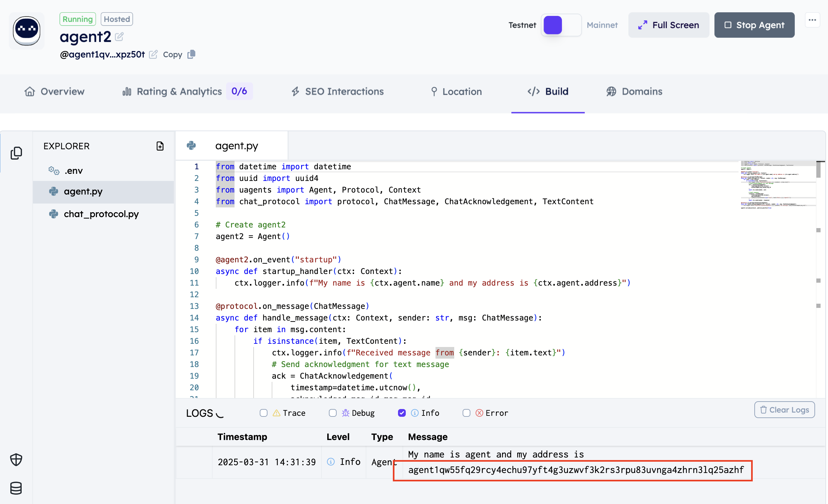Click the LOGS panel heading
Image resolution: width=828 pixels, height=504 pixels.
[200, 413]
